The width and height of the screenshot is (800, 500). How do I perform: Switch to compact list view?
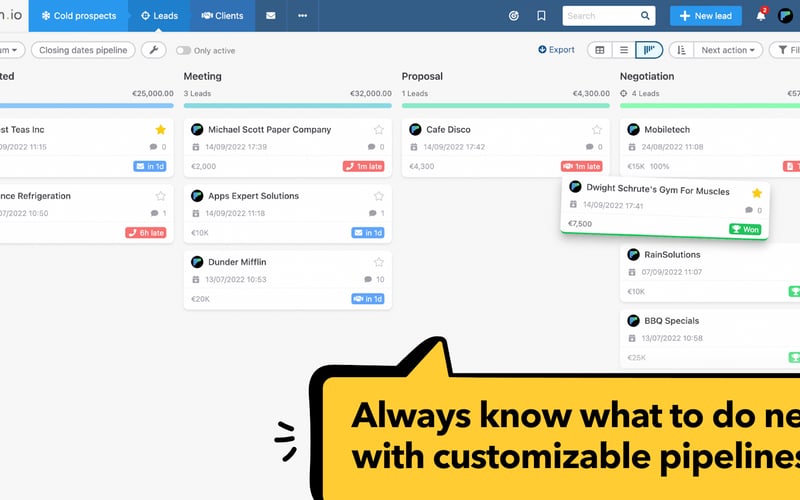[623, 50]
